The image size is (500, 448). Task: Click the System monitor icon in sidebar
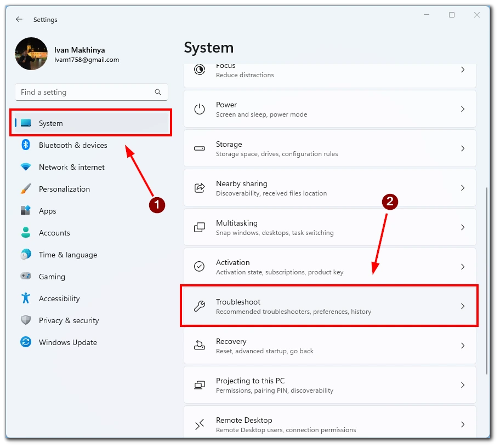(26, 123)
